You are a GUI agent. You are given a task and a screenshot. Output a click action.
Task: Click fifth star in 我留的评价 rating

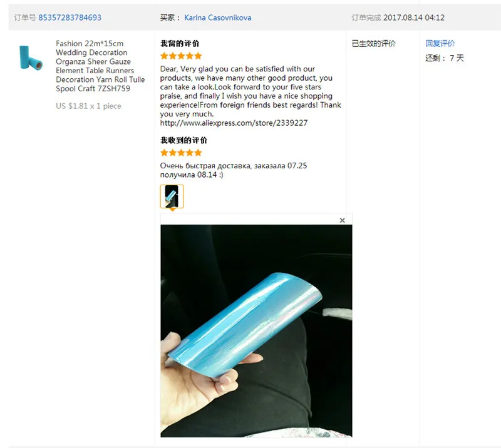point(198,56)
